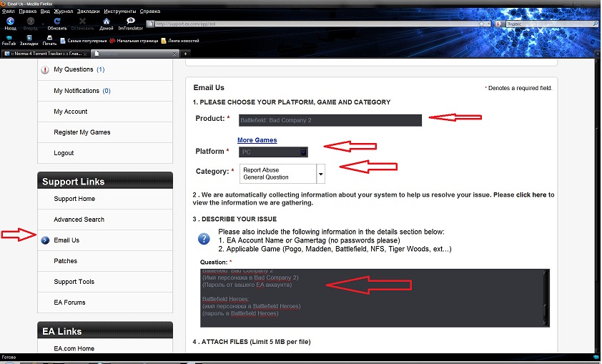This screenshot has width=602, height=364.
Task: Click the More Games link
Action: (257, 140)
